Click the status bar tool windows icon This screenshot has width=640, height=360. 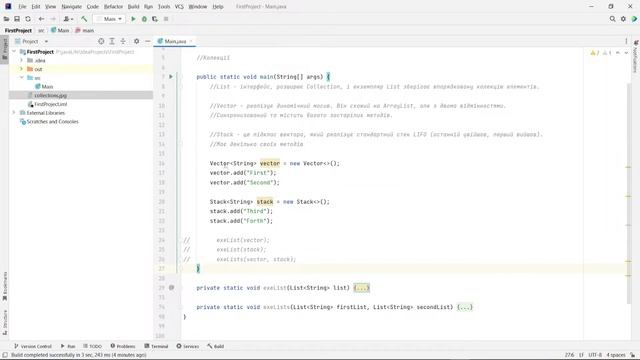click(x=5, y=355)
